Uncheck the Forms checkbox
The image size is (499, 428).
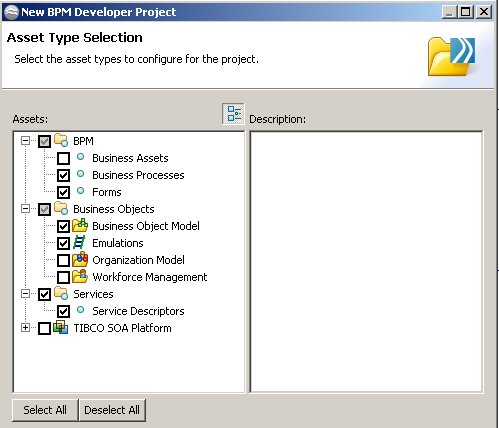pos(63,192)
